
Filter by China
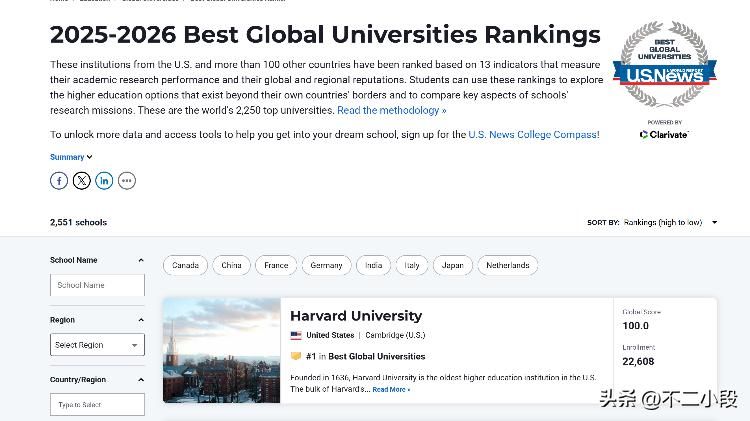(x=232, y=266)
